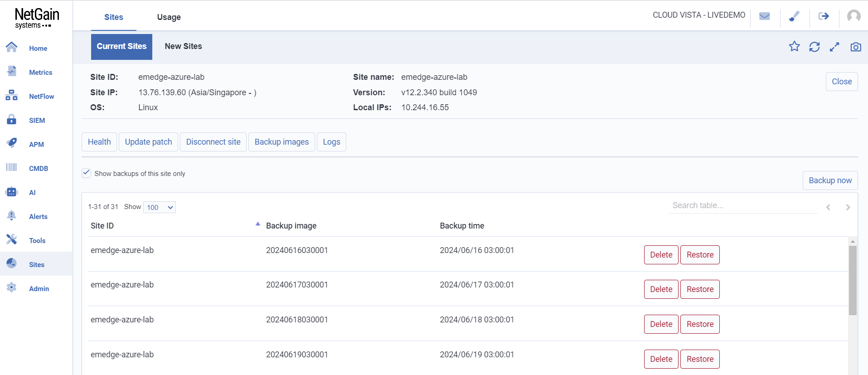The height and width of the screenshot is (375, 868).
Task: Open the CMDB barcode icon
Action: 12,167
